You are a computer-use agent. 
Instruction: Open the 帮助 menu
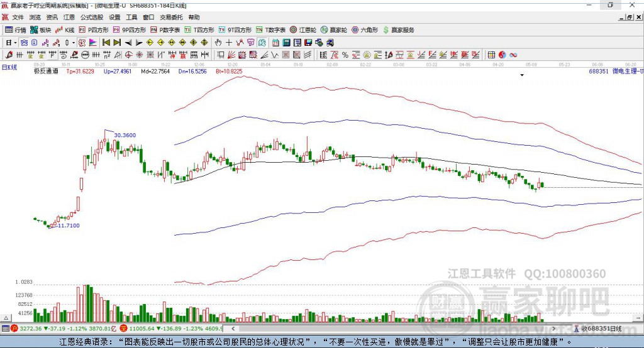pos(194,17)
